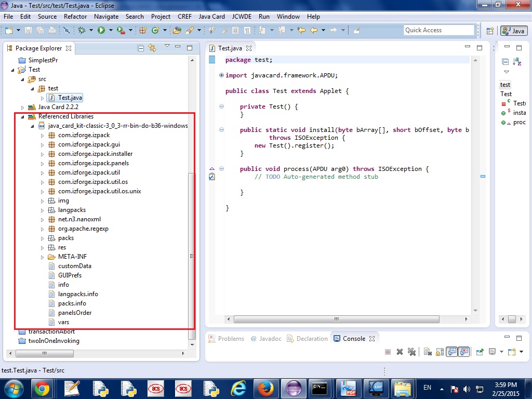Click Open Console new-window icon
This screenshot has width=532, height=399.
(512, 352)
